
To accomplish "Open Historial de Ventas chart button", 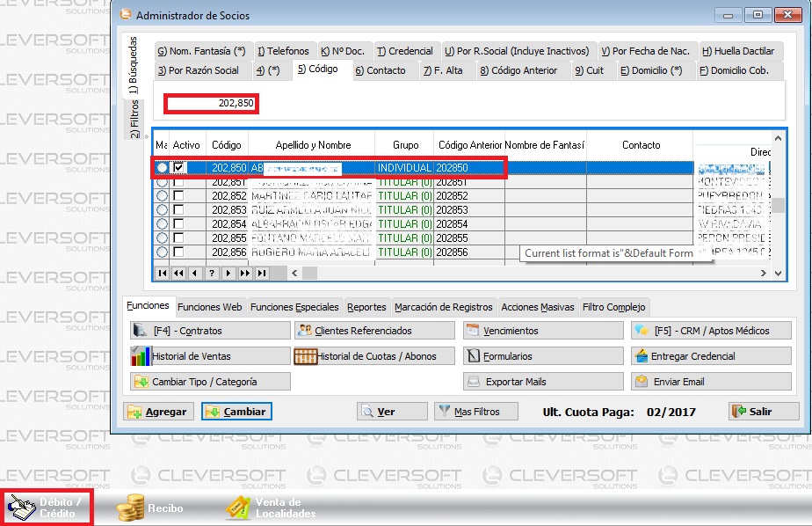I will (209, 356).
